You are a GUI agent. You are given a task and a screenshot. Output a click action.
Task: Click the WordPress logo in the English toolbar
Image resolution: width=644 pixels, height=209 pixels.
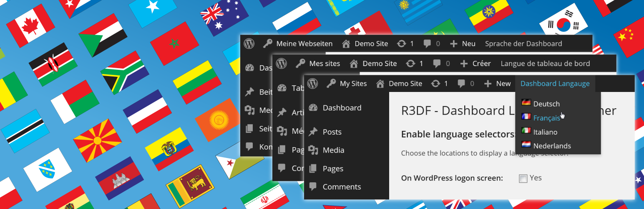(313, 84)
